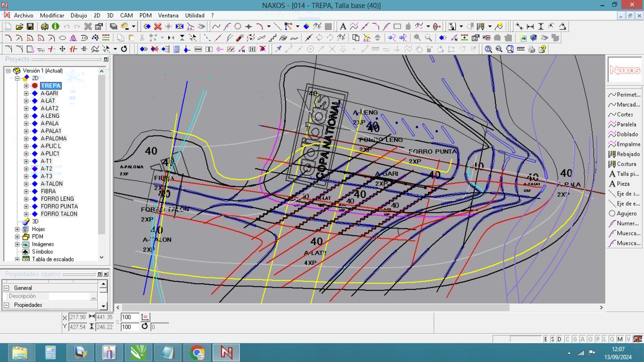Open the Modificar menu

52,15
